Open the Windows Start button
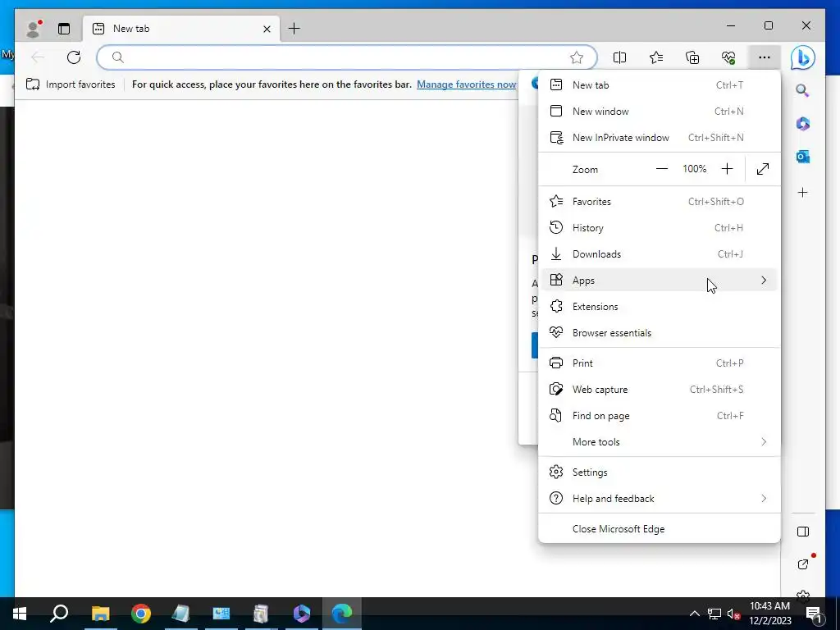The height and width of the screenshot is (630, 840). click(20, 614)
